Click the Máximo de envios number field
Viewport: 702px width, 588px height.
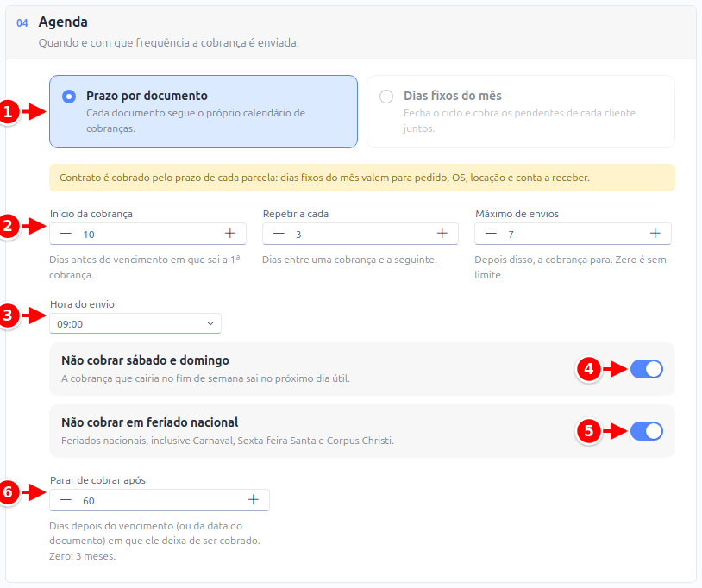click(x=573, y=234)
